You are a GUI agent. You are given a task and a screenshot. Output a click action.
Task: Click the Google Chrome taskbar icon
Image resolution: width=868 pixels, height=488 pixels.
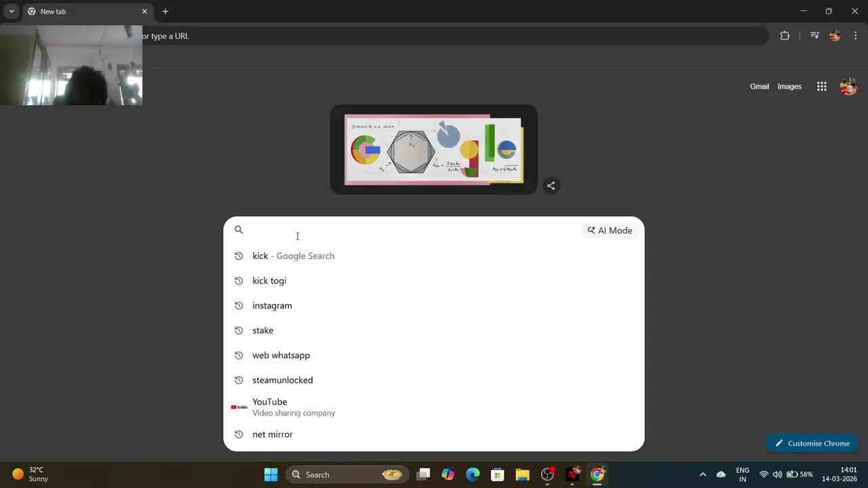[597, 474]
